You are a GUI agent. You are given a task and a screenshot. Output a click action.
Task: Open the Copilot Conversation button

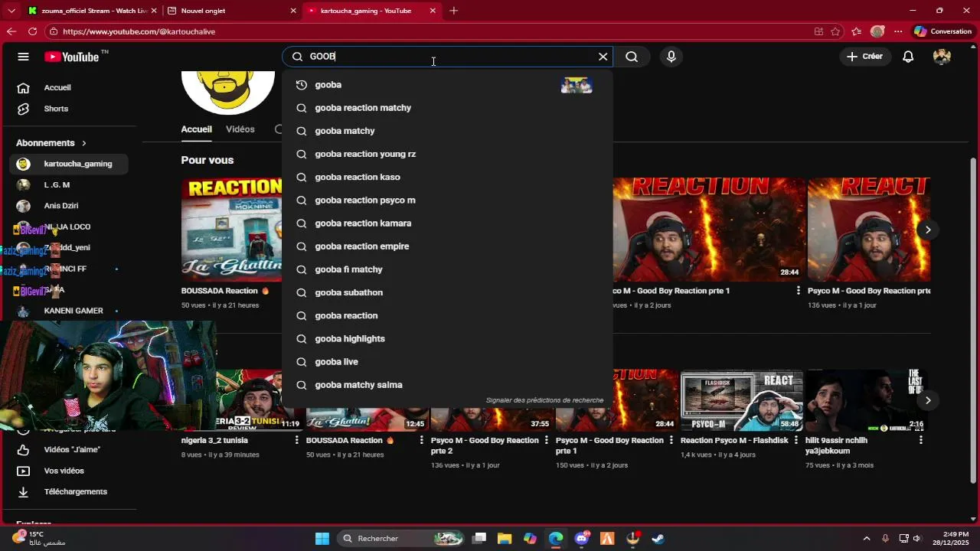[x=942, y=31]
